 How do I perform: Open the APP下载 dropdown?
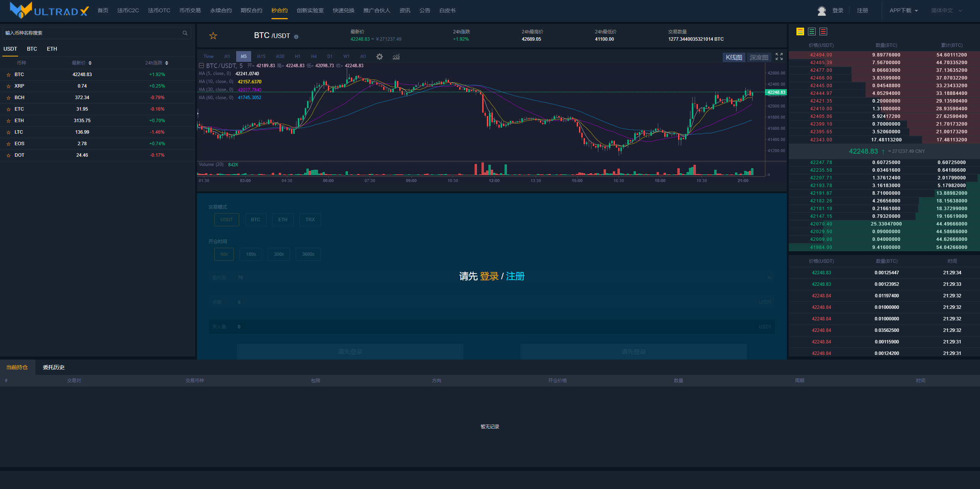coord(903,11)
